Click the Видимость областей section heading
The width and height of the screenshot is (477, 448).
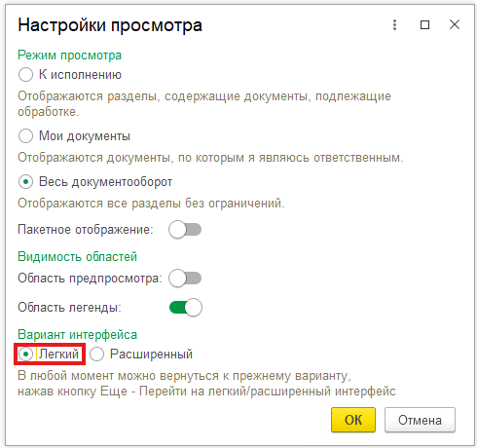(x=77, y=257)
